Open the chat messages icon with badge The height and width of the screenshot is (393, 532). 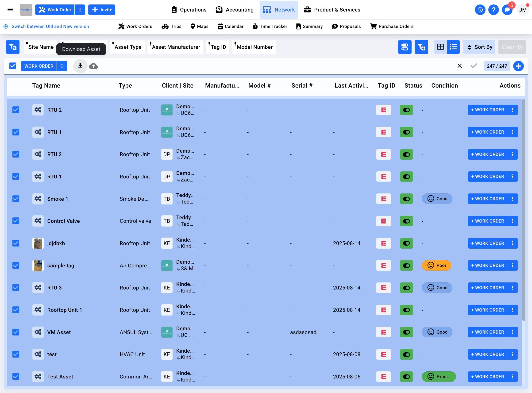coord(507,10)
